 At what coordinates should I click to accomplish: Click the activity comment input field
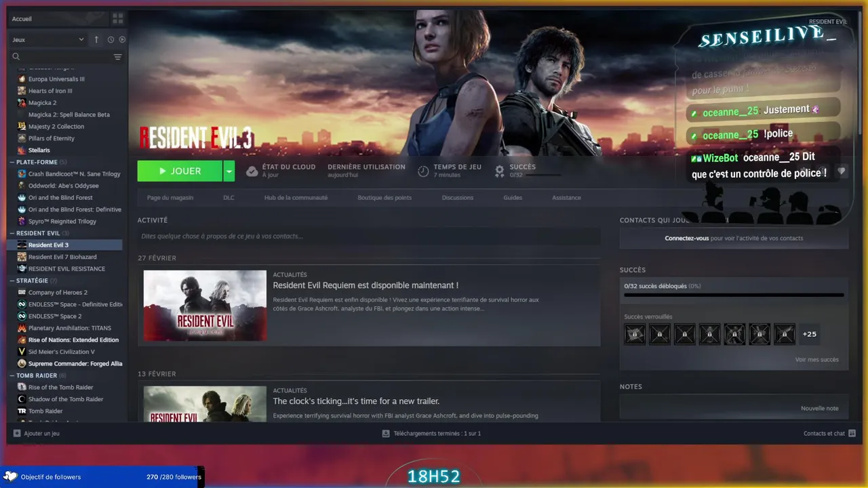click(369, 237)
